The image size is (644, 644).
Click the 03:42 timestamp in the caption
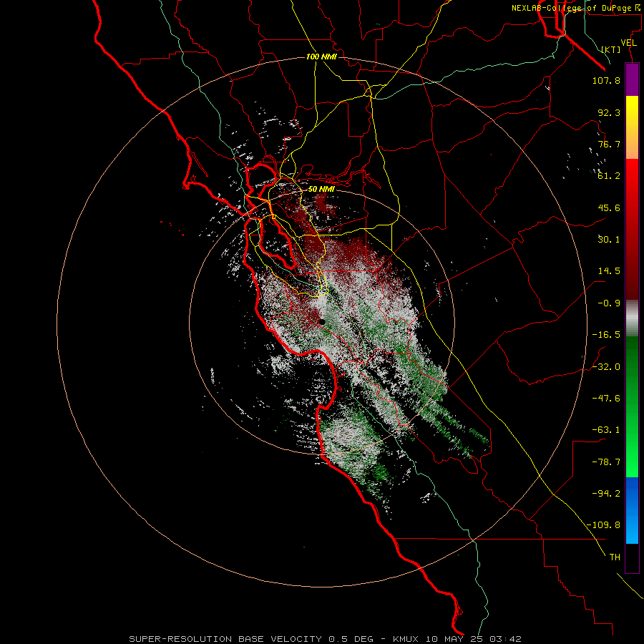(x=506, y=639)
